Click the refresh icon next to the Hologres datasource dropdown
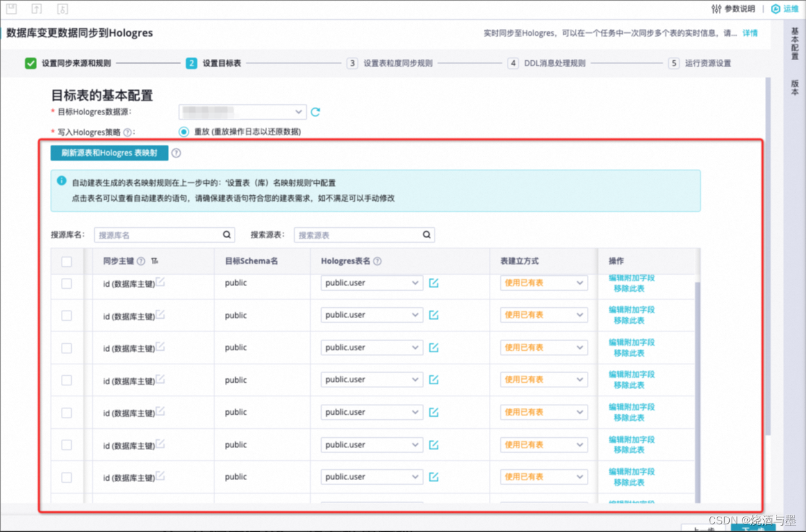806x532 pixels. (315, 112)
